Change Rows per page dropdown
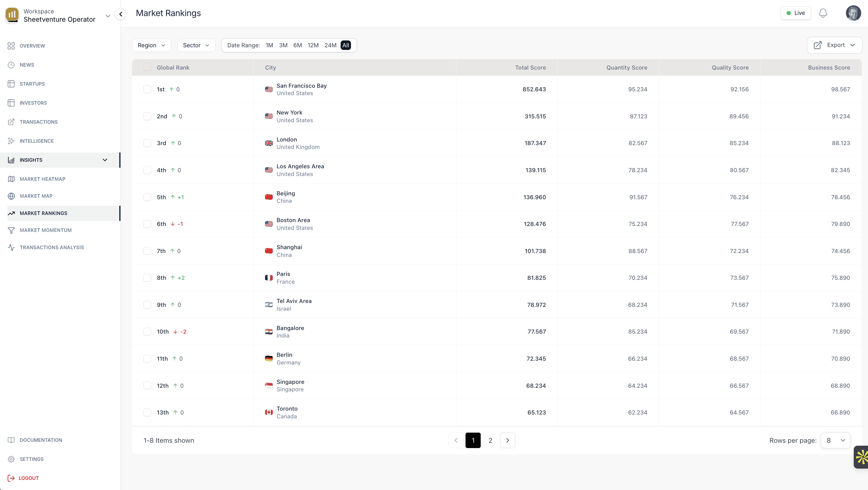868x490 pixels. (835, 441)
